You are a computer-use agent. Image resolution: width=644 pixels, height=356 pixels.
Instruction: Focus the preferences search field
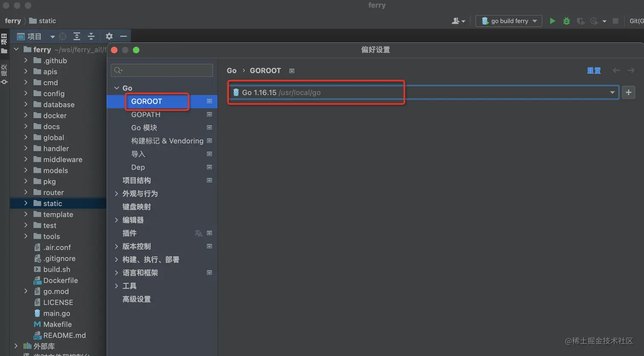162,70
